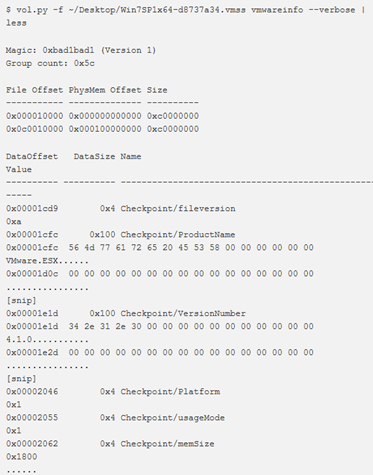Click the VMware.ESX ASCII text
The width and height of the screenshot is (373, 475).
click(32, 261)
